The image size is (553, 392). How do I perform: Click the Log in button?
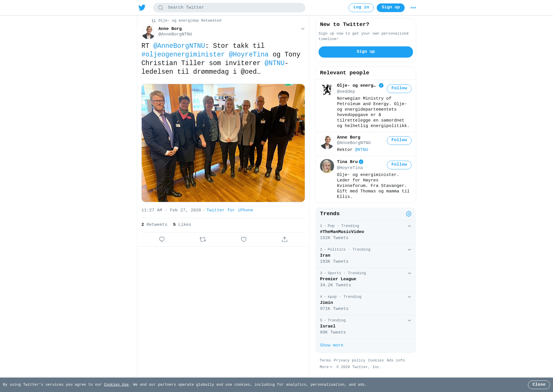pyautogui.click(x=361, y=7)
